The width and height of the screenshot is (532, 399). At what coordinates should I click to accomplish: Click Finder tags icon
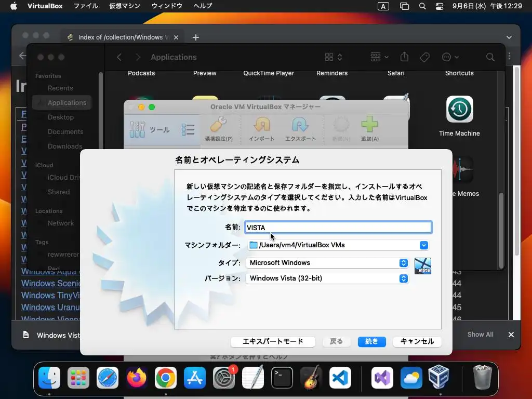425,57
